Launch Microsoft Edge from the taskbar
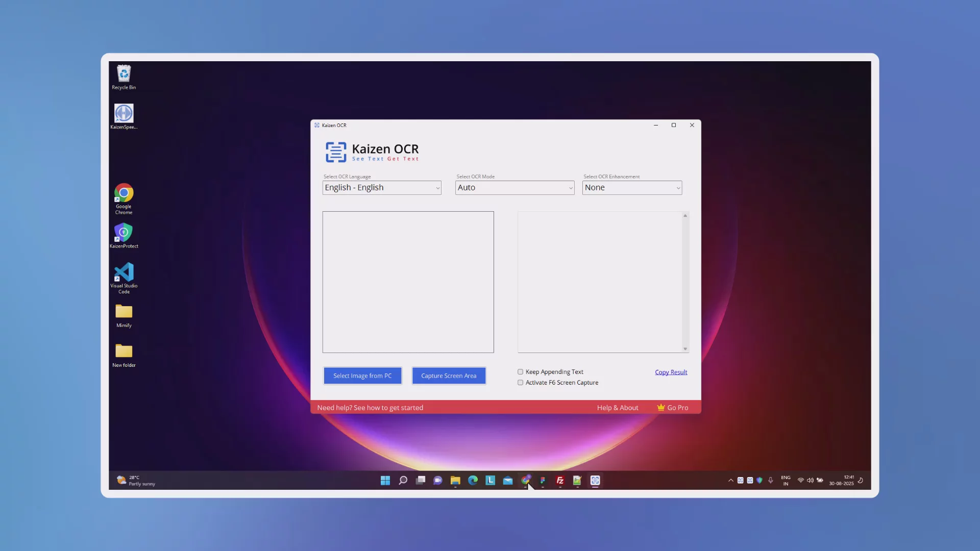Image resolution: width=980 pixels, height=551 pixels. point(473,481)
